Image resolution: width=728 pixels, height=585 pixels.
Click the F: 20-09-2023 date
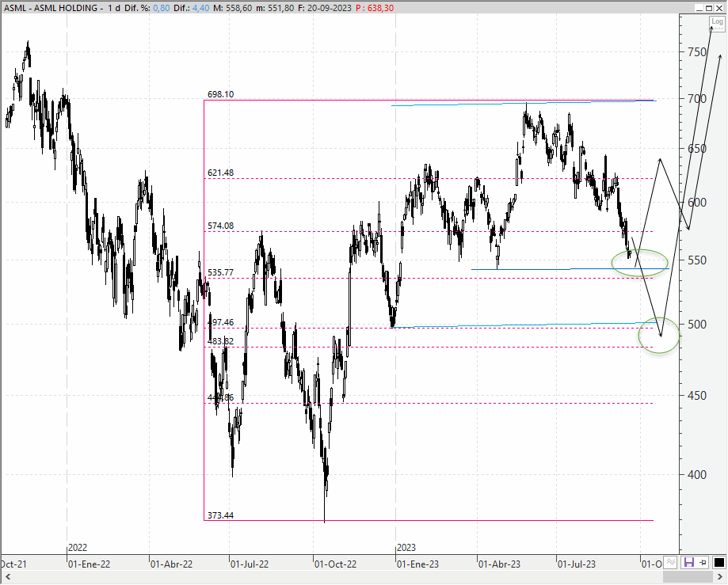coord(325,8)
